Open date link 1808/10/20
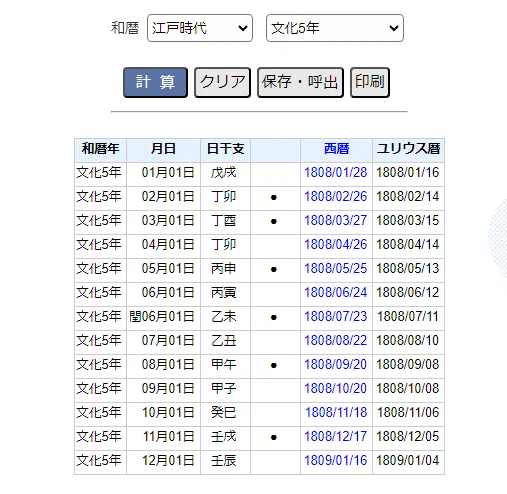Screen dimensions: 507x494 click(x=336, y=388)
